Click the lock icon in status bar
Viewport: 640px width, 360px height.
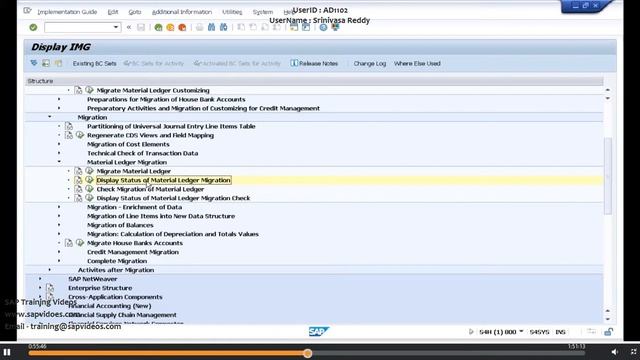click(x=608, y=332)
